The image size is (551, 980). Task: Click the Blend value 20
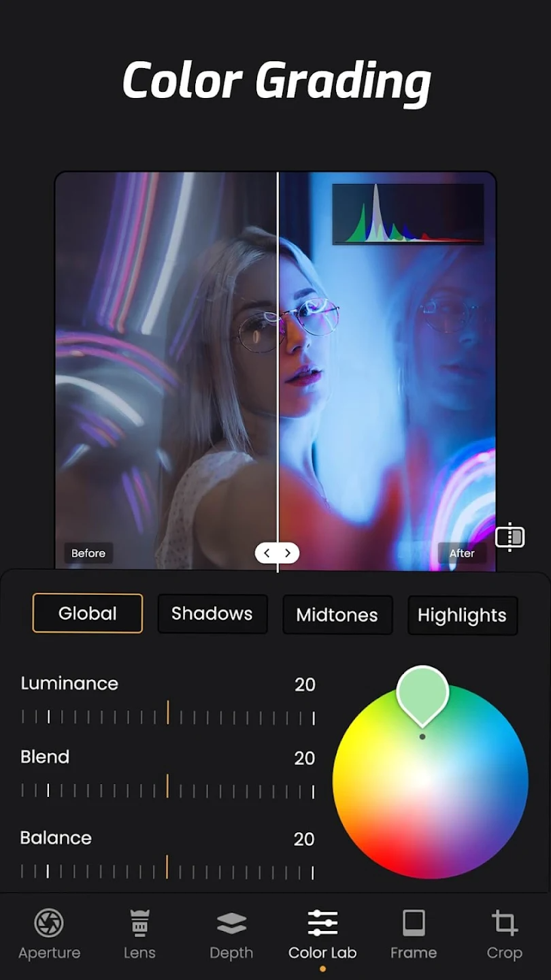(x=305, y=758)
